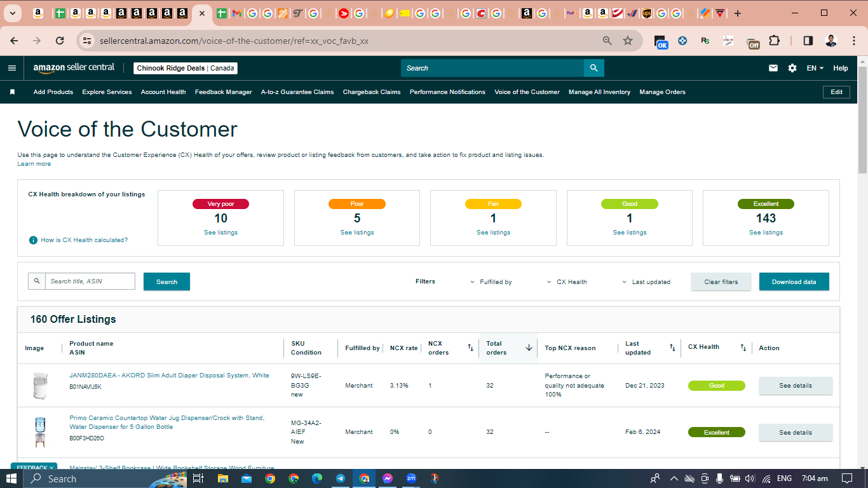Image resolution: width=868 pixels, height=488 pixels.
Task: Go back to the previous page
Action: [14, 41]
